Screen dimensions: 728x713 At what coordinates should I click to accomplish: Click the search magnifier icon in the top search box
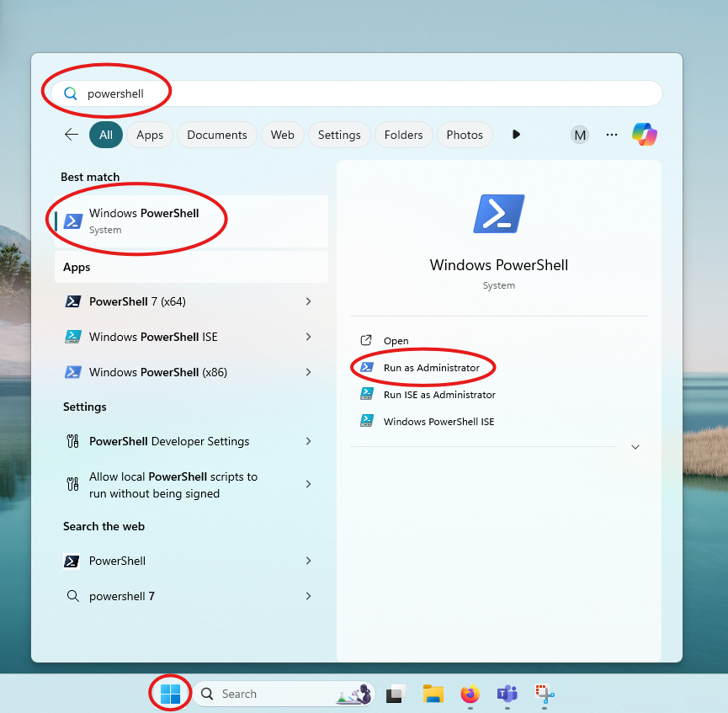click(x=70, y=93)
